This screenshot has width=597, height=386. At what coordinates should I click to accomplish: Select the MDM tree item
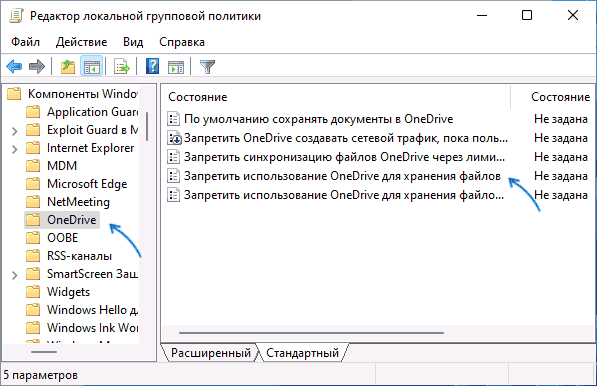tap(62, 166)
